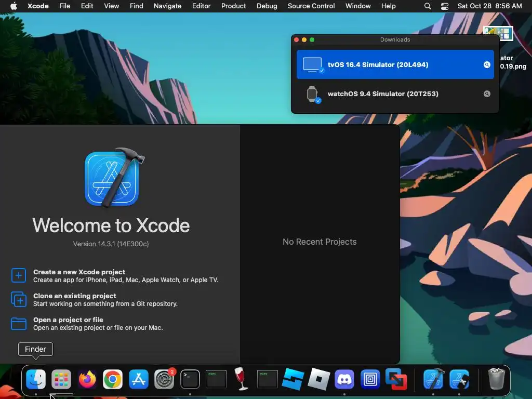Open the Window menu
The width and height of the screenshot is (532, 399).
pos(358,6)
